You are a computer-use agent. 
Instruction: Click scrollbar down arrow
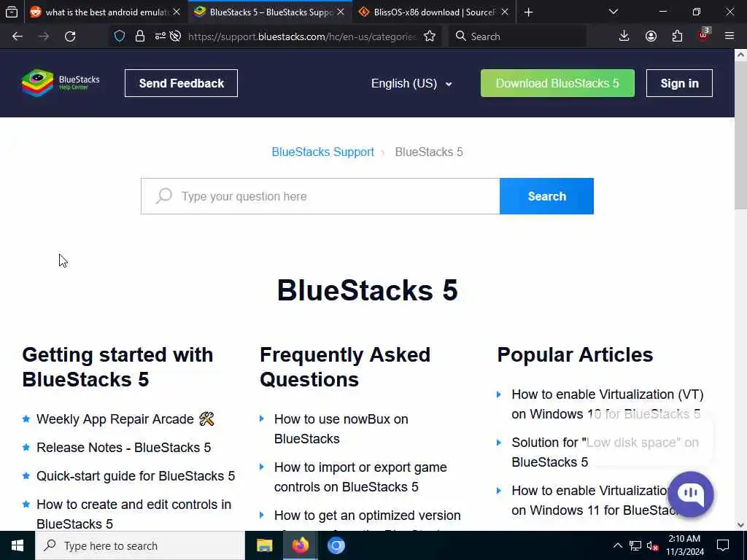coord(741,525)
